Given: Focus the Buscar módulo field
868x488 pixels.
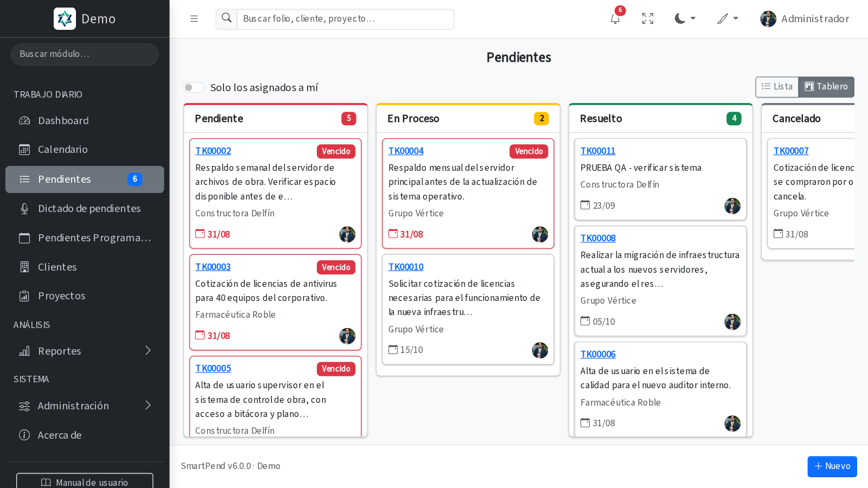Looking at the screenshot, I should (x=85, y=54).
